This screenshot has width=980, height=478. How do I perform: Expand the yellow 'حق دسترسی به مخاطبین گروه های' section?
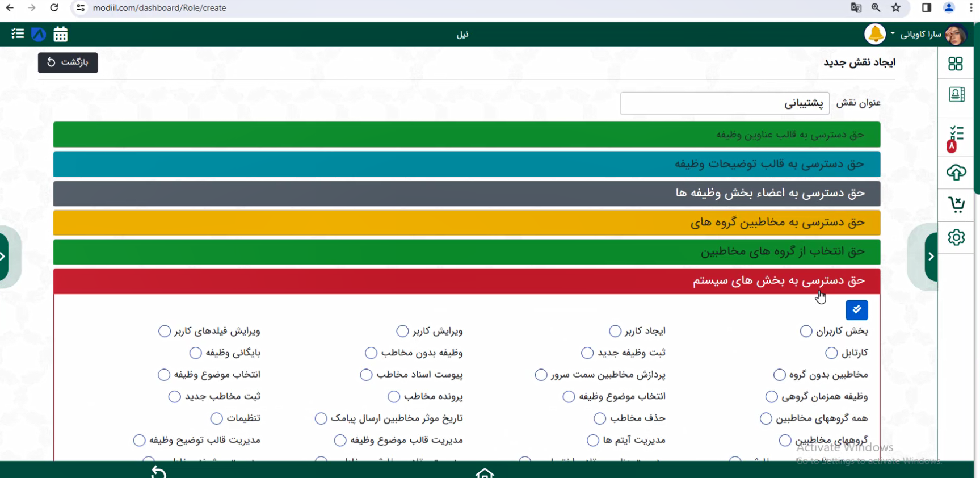pyautogui.click(x=466, y=223)
